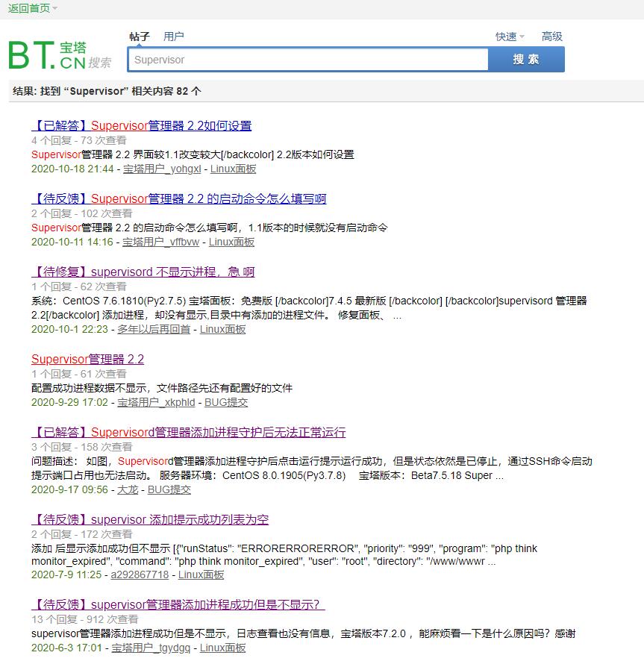
Task: Open Linux面板 link beside a292867718
Action: (201, 574)
